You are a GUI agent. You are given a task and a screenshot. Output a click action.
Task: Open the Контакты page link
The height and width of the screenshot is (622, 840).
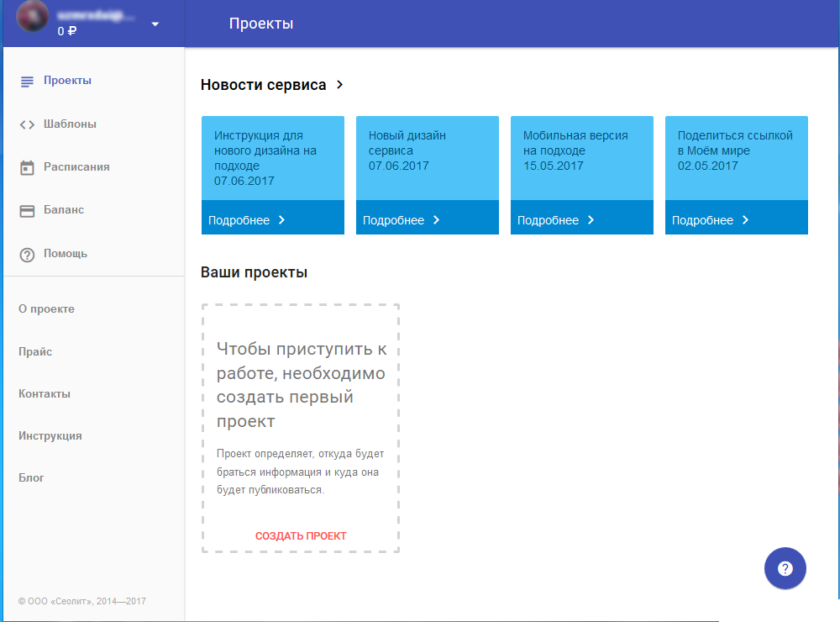(45, 394)
